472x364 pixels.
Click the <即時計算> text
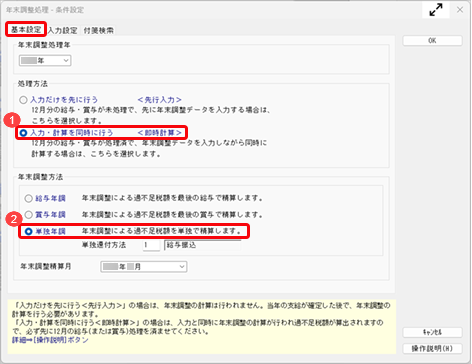pos(160,133)
